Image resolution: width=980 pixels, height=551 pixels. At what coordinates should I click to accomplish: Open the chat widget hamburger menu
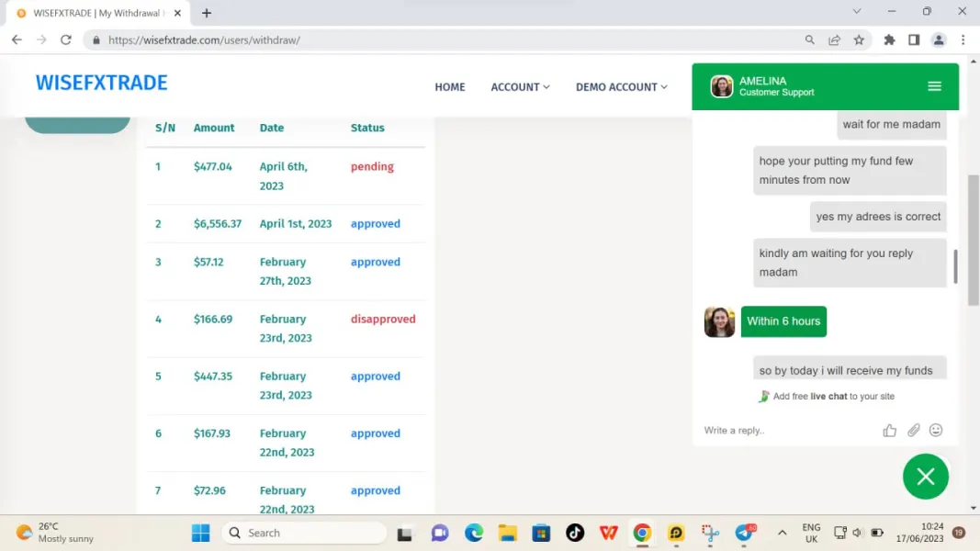934,86
